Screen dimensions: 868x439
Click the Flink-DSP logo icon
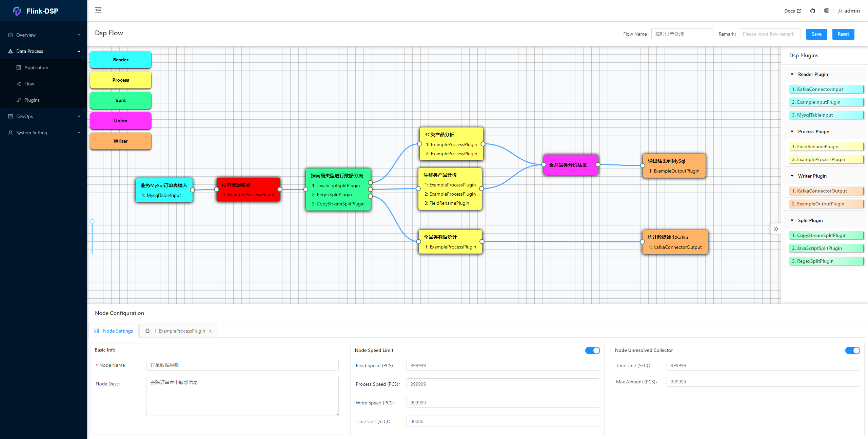point(17,11)
